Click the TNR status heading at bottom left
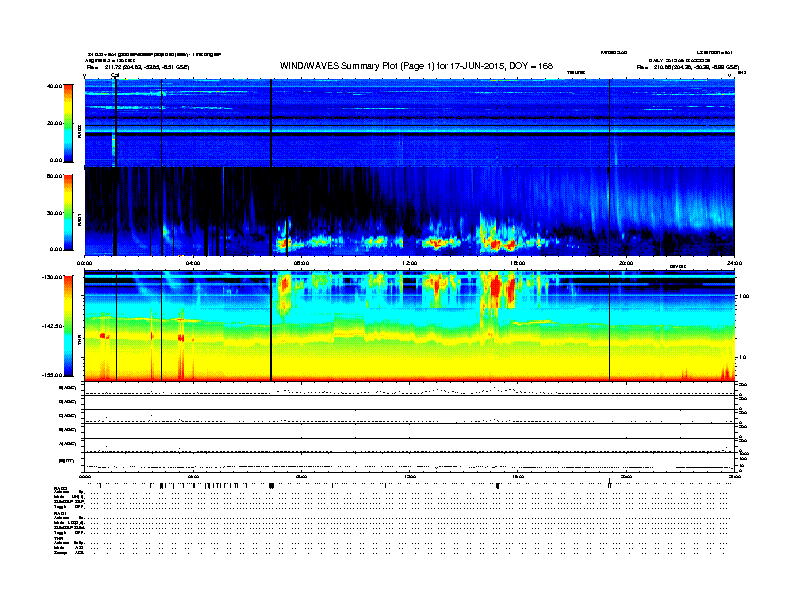Image resolution: width=792 pixels, height=612 pixels. pos(58,537)
